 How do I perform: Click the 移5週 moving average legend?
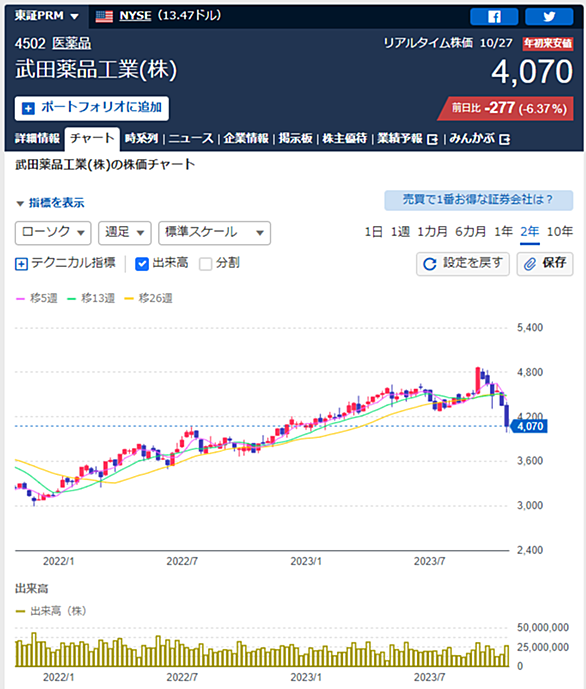click(37, 298)
